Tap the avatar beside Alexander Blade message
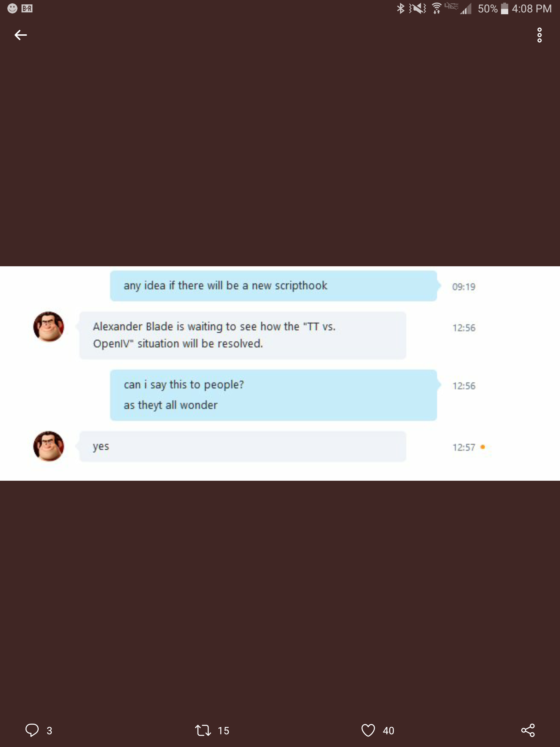Screen dimensions: 560x747 point(48,327)
